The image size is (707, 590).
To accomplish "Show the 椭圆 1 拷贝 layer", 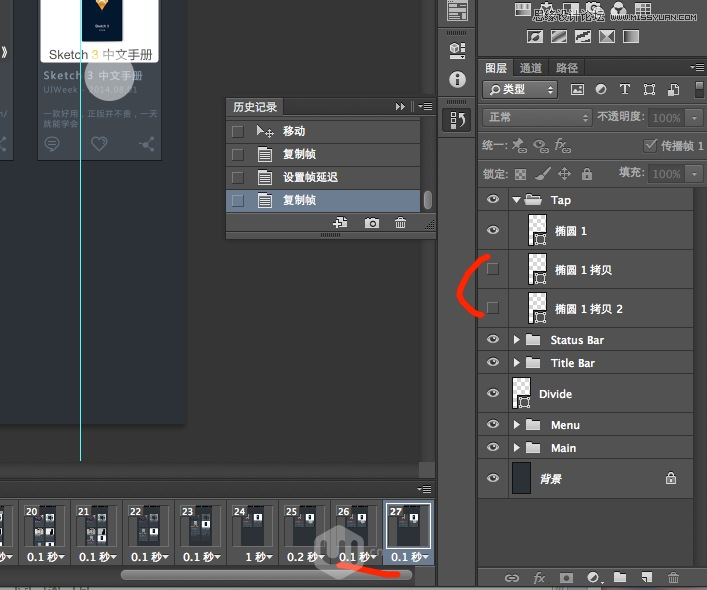I will pos(493,269).
